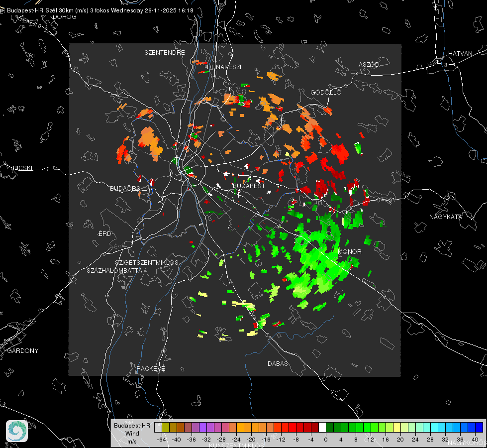The image size is (487, 448).
Task: Click the legend title Budapest-HR
Action: [132, 425]
